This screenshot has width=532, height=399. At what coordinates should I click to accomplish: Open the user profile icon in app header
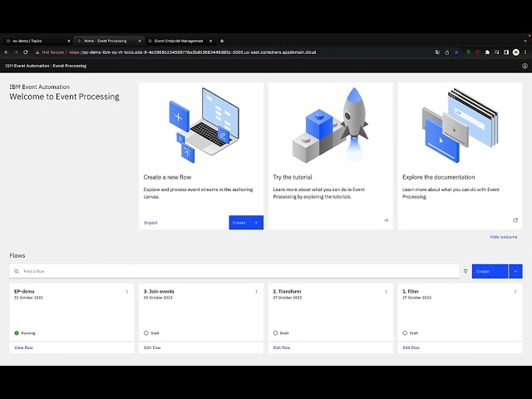tap(525, 66)
